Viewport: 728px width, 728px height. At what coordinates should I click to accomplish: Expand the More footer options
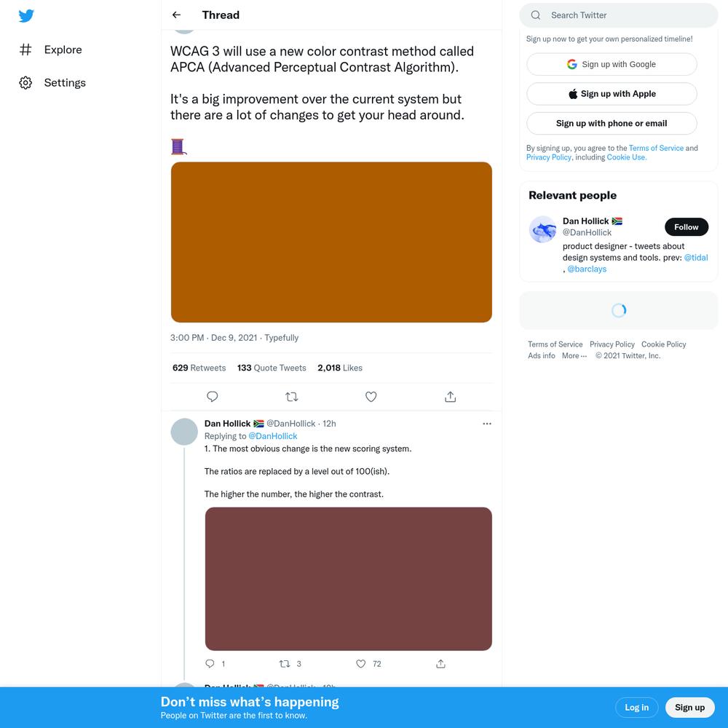point(574,356)
